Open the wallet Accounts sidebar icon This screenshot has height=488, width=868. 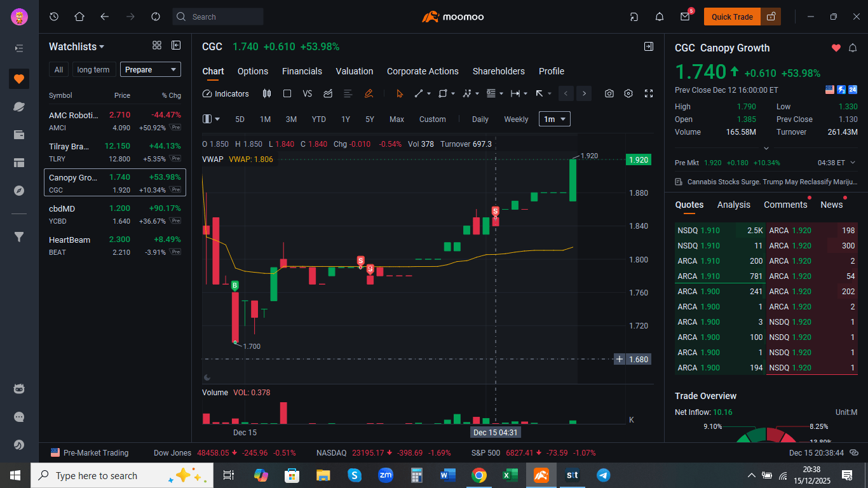tap(19, 135)
